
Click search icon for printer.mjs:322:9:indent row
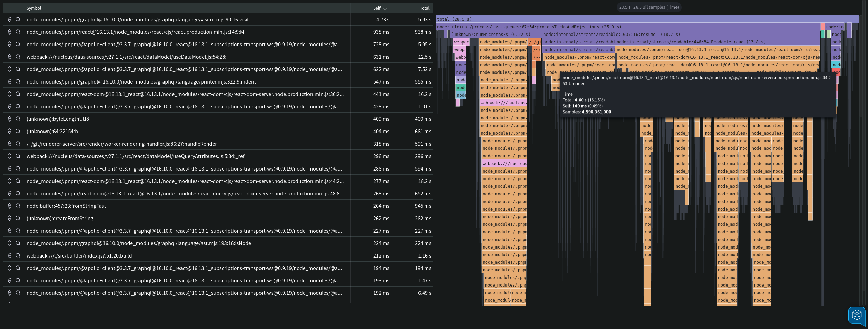(18, 81)
